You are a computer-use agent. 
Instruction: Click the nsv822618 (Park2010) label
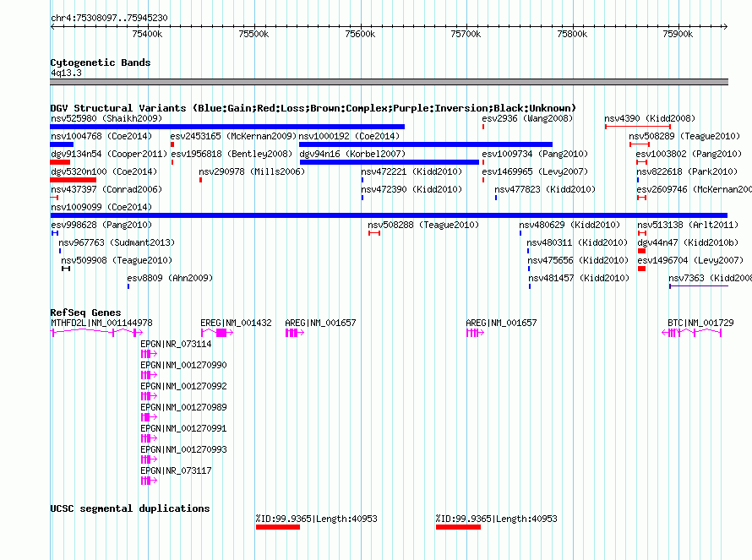click(687, 171)
